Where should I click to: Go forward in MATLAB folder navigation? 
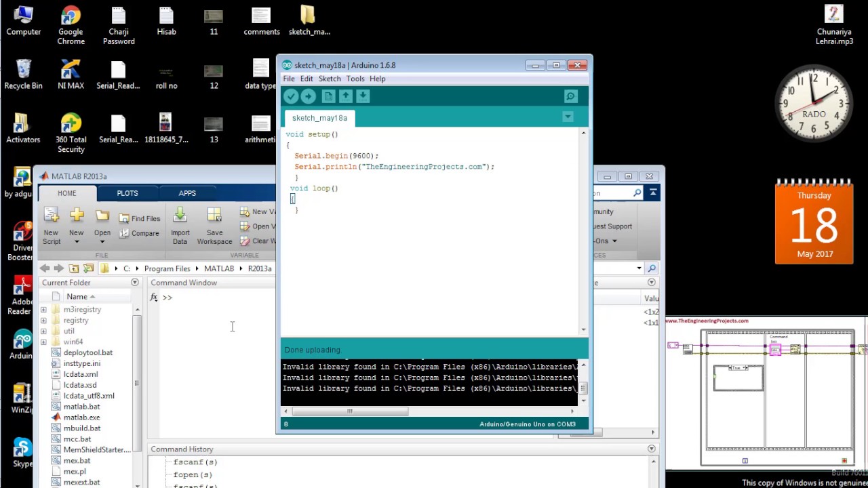coord(59,268)
